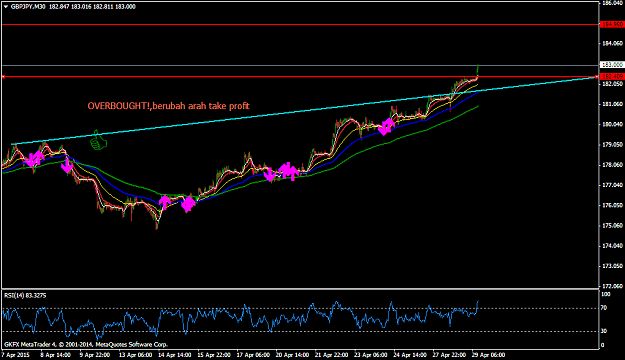Click the 9 Apr 22:00 time label

point(94,355)
